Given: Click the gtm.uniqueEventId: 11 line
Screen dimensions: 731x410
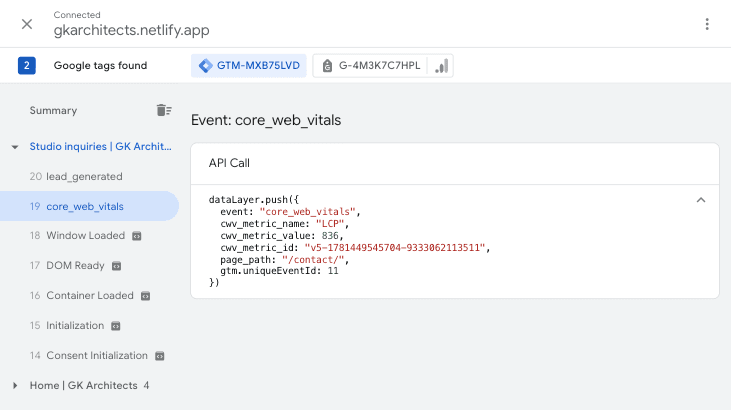Looking at the screenshot, I should tap(279, 271).
